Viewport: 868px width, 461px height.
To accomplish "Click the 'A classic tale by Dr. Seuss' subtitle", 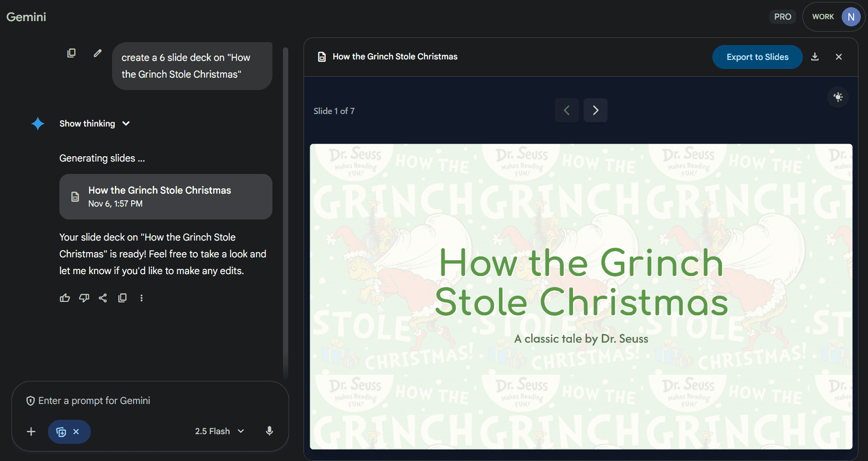I will click(581, 339).
